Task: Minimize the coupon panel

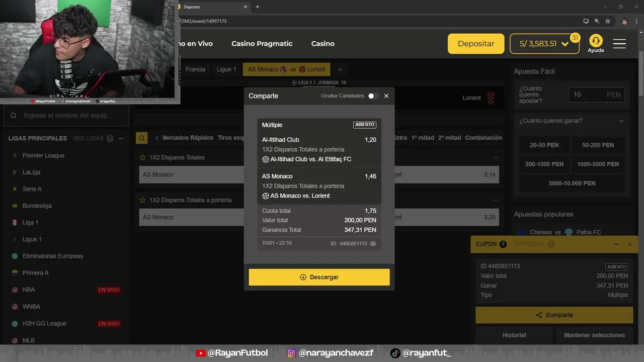Action: pos(616,244)
